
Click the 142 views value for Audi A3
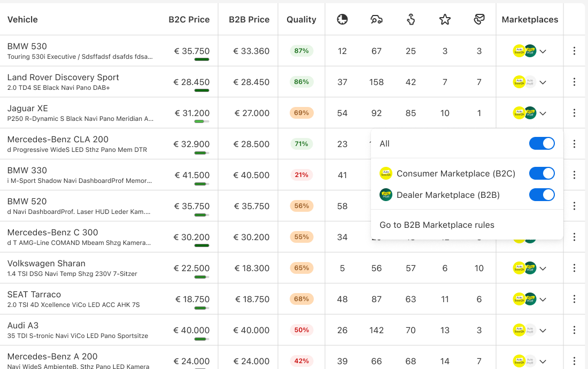coord(376,330)
